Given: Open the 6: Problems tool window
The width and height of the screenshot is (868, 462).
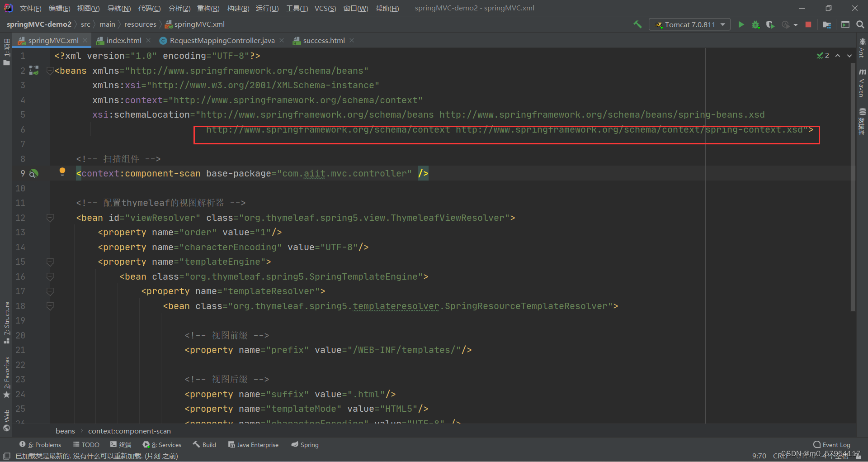Looking at the screenshot, I should pos(40,445).
